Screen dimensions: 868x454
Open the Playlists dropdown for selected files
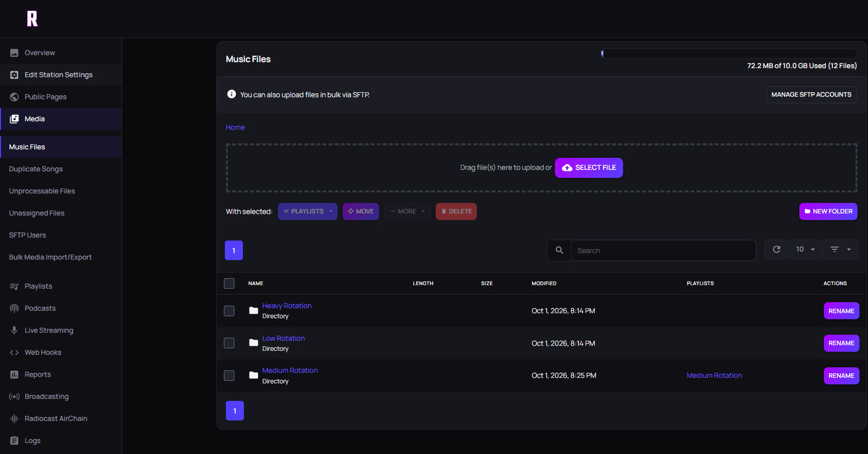(x=308, y=211)
